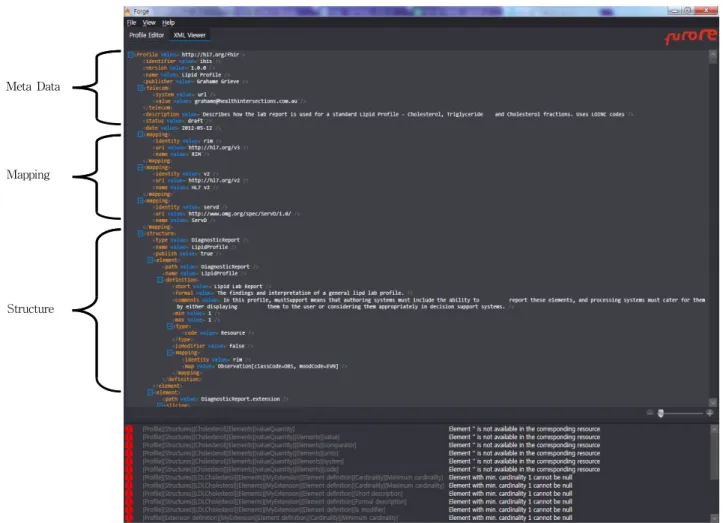This screenshot has height=523, width=726.
Task: Click the error icon for LDLCholesterol Maximum cardinality row
Action: coord(129,486)
